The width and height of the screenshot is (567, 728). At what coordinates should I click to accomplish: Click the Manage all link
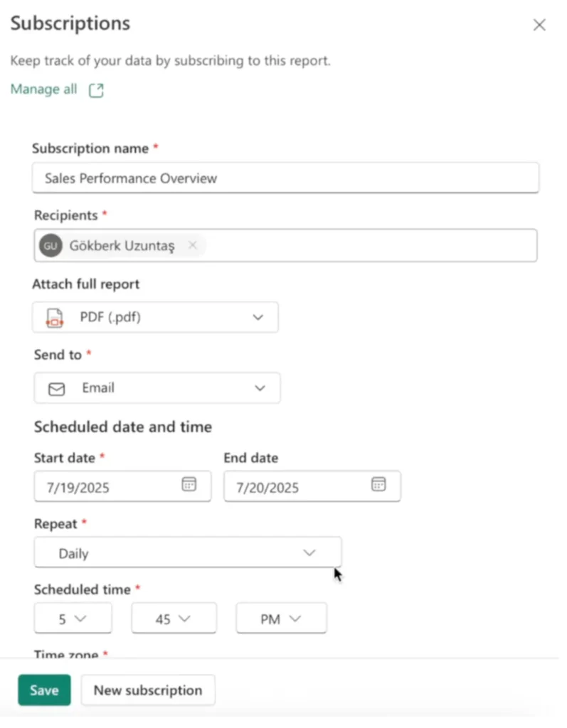(x=43, y=90)
